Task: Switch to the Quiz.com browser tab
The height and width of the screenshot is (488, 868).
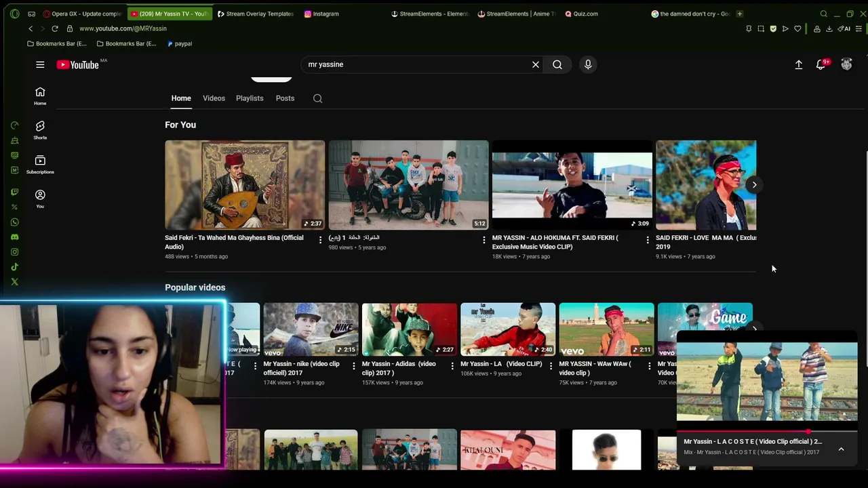Action: point(582,14)
